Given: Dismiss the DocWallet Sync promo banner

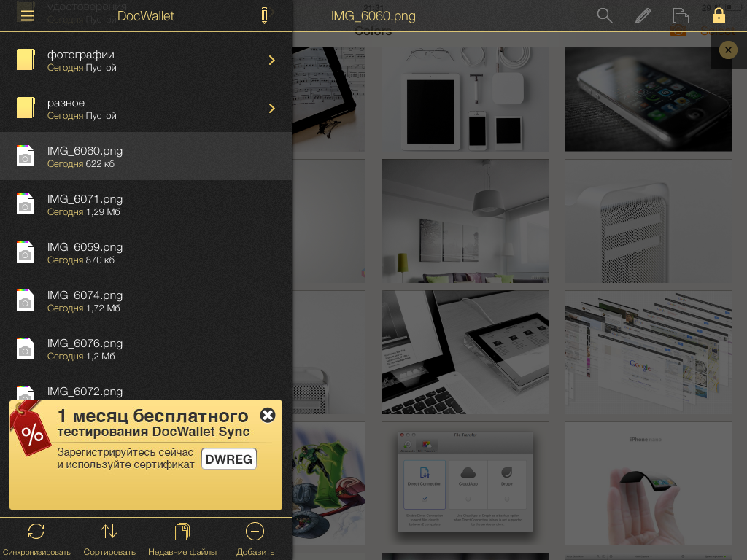Looking at the screenshot, I should click(268, 415).
